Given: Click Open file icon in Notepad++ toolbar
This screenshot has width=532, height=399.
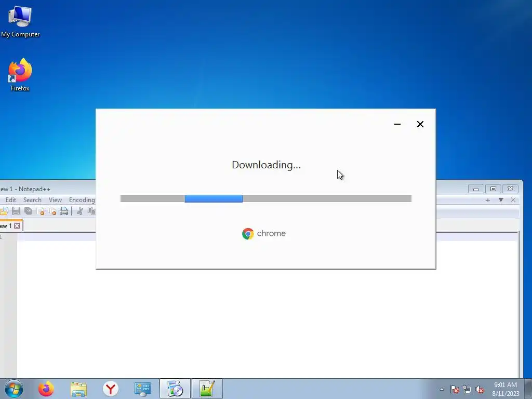Looking at the screenshot, I should point(4,211).
